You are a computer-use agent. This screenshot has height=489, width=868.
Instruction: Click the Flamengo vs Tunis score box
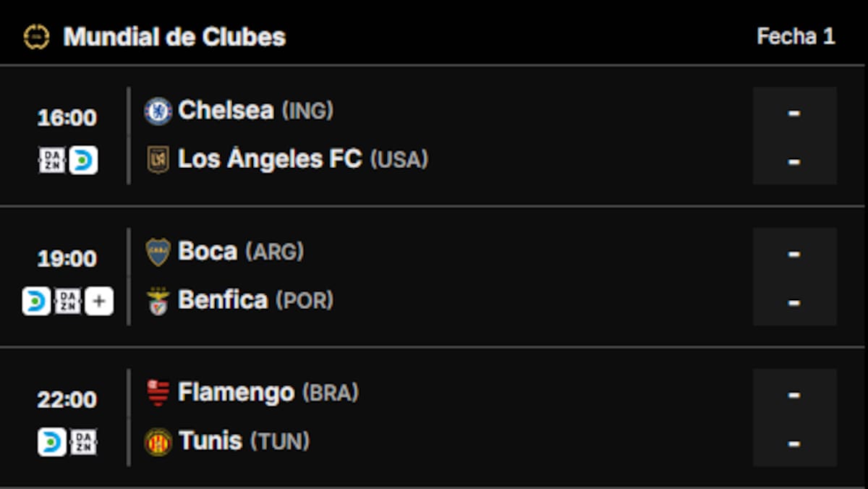point(794,417)
